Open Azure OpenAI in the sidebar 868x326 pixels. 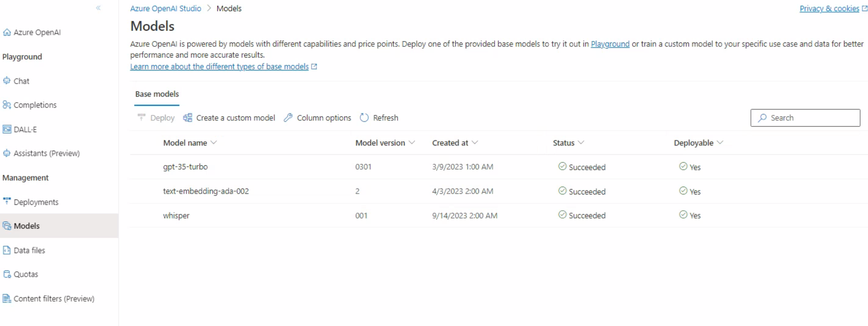[37, 32]
